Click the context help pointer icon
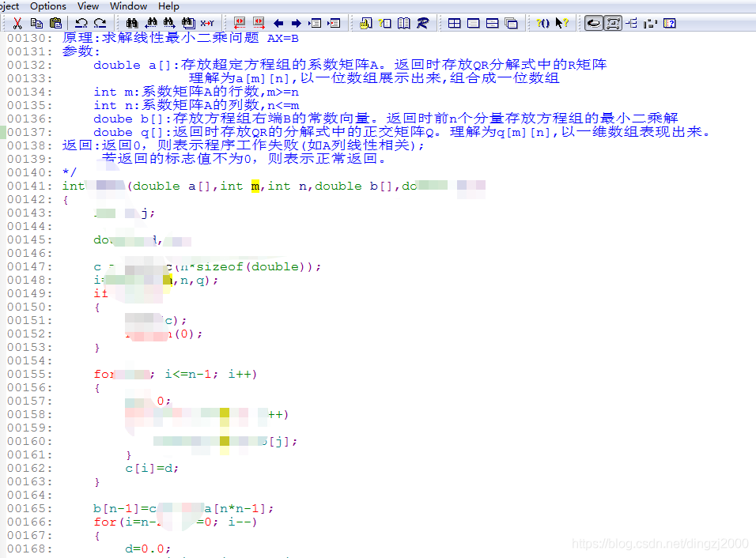This screenshot has width=756, height=558. [x=561, y=23]
